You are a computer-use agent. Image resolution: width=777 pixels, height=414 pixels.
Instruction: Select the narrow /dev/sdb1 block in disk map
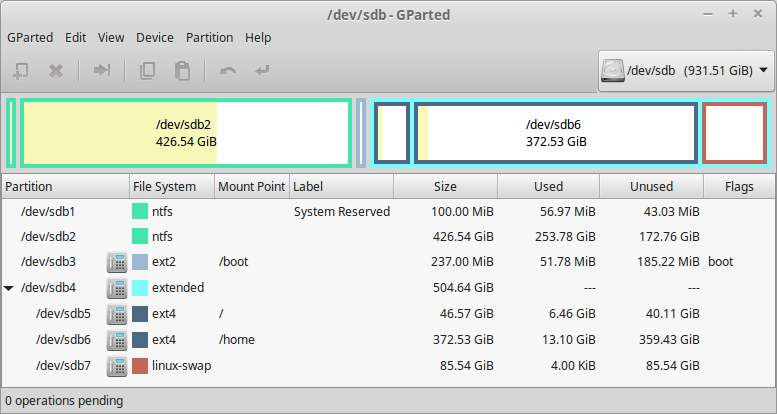[11, 133]
